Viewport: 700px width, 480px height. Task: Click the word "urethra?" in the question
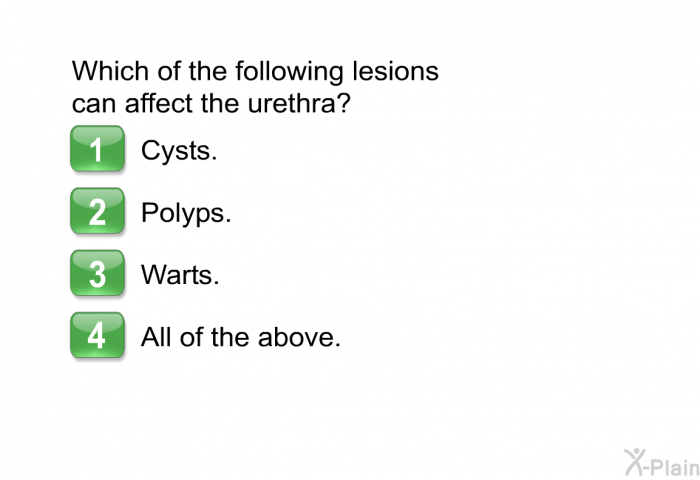(299, 104)
